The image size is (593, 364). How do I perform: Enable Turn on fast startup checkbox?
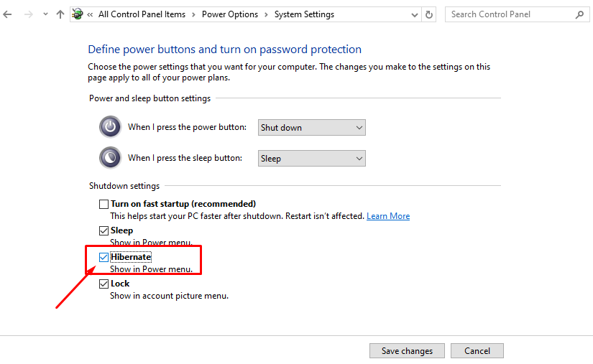point(104,204)
